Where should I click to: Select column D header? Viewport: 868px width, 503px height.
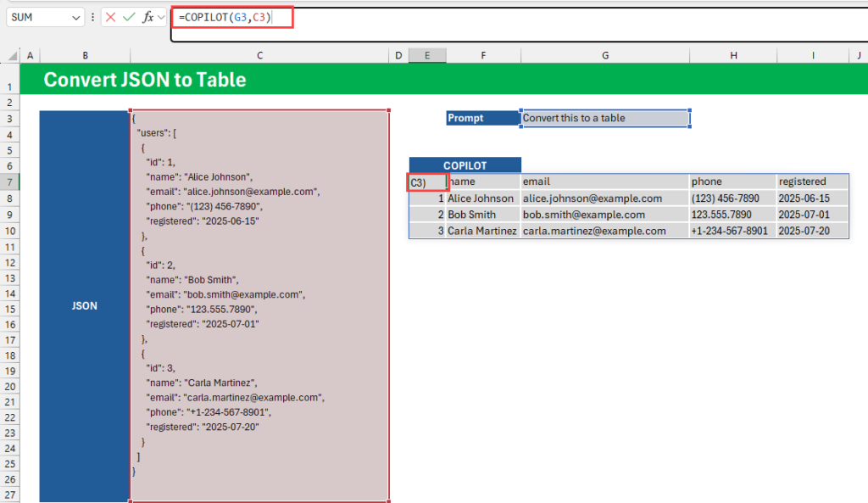(x=398, y=55)
